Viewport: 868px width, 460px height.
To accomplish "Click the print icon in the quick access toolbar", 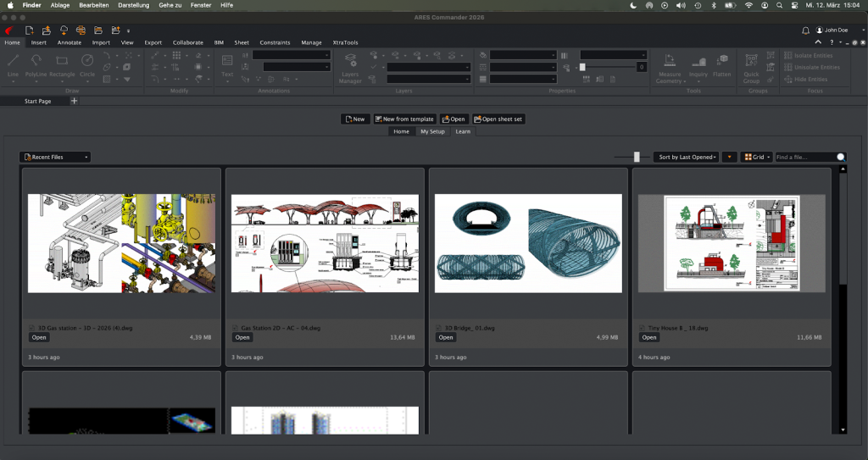I will 81,30.
